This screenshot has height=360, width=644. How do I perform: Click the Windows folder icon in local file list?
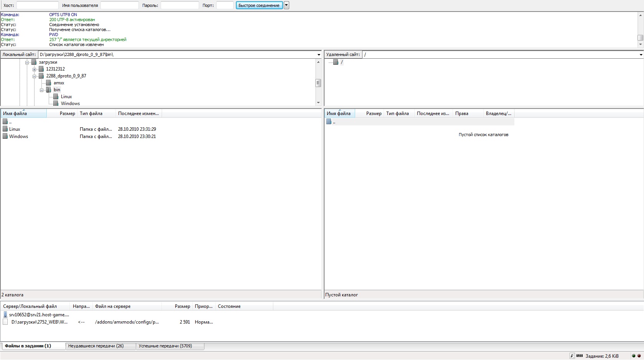tap(5, 136)
